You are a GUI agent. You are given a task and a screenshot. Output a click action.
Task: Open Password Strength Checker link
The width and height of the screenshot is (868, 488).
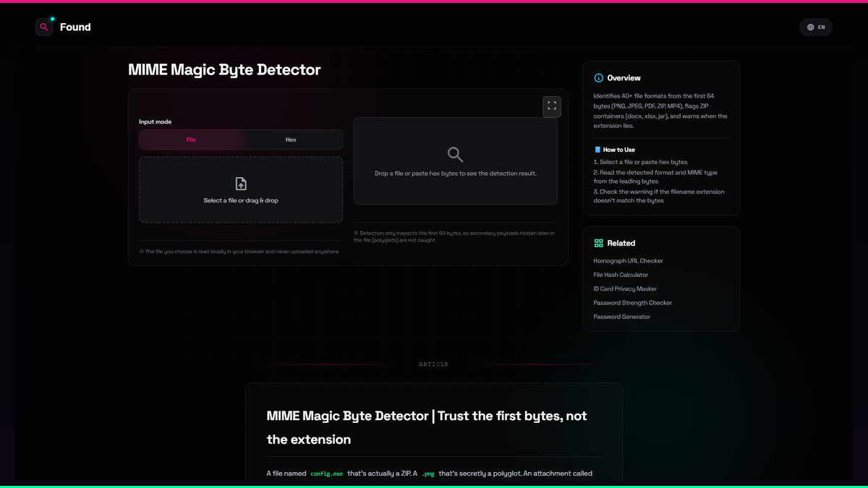click(633, 303)
